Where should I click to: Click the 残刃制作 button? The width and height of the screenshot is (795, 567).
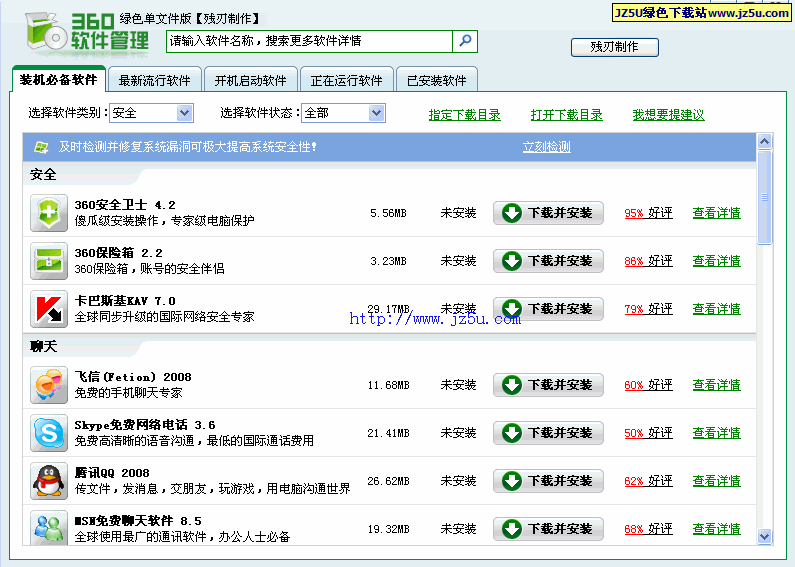[x=615, y=47]
